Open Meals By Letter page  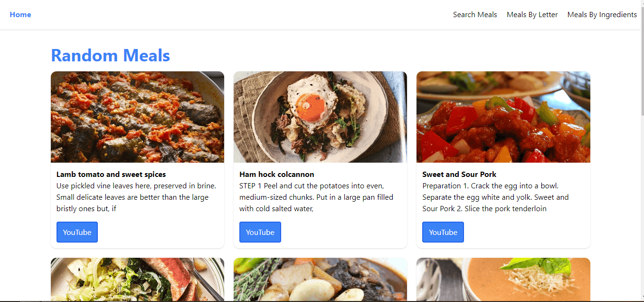click(532, 15)
